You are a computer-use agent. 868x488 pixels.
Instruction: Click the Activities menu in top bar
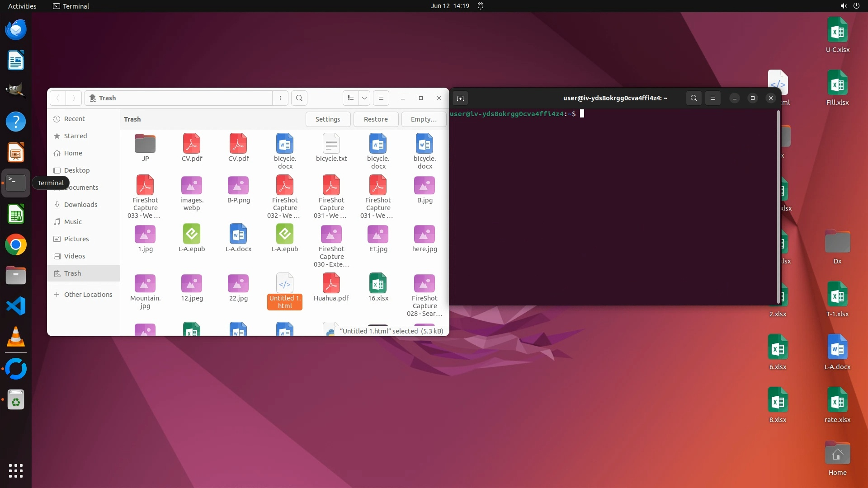pyautogui.click(x=22, y=6)
